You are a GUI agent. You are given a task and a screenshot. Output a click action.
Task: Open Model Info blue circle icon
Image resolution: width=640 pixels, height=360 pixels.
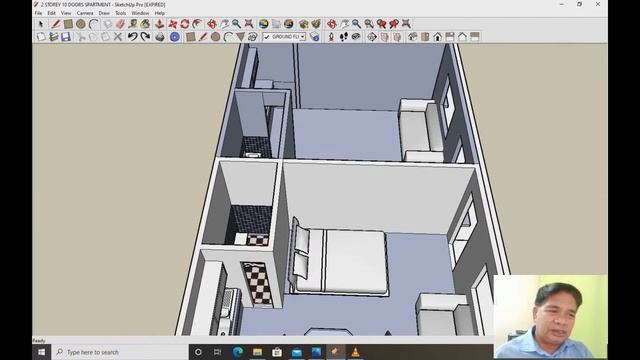(x=175, y=37)
